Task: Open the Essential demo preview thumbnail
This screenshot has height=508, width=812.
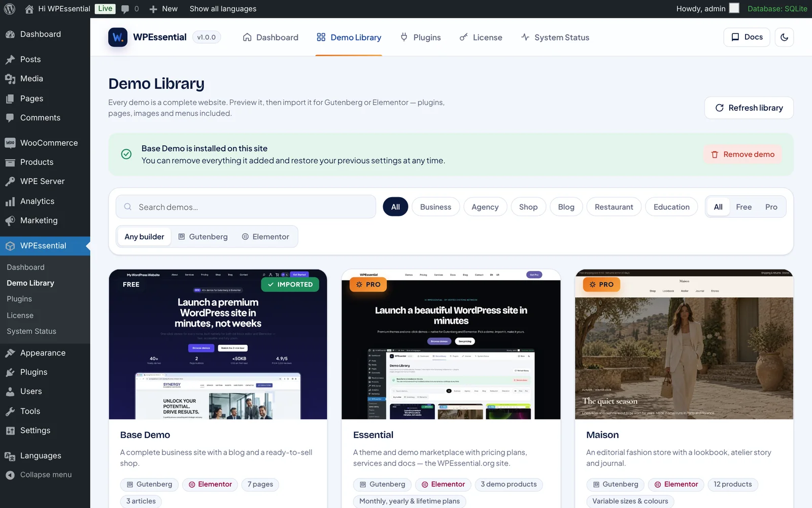Action: (451, 344)
